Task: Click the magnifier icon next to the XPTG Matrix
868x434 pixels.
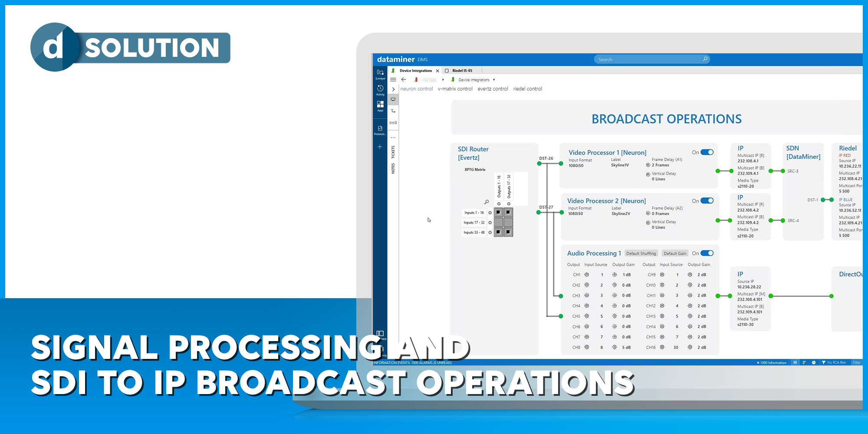Action: pos(487,202)
